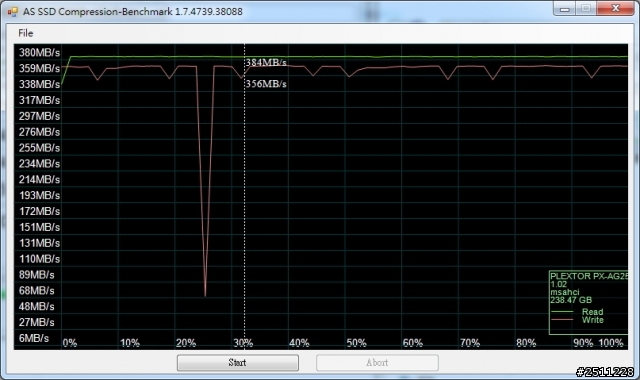
Task: Click the 238.47 GB capacity text
Action: (571, 300)
